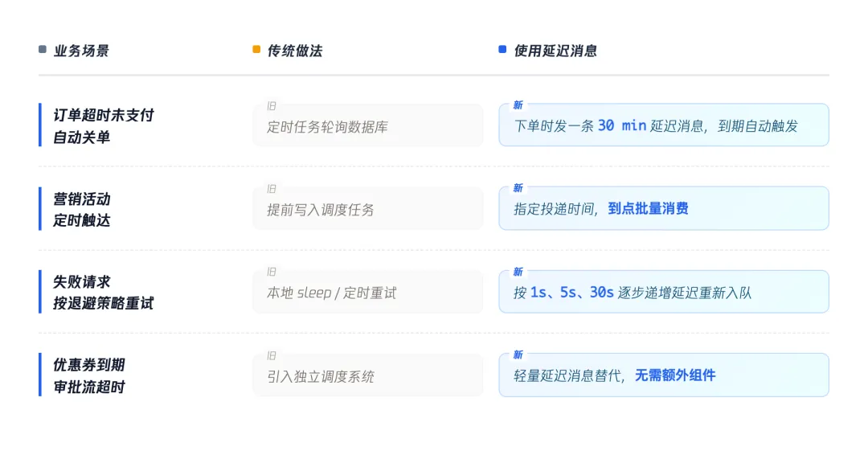Click the 旧 badge above 提前写入调度任务

point(272,189)
